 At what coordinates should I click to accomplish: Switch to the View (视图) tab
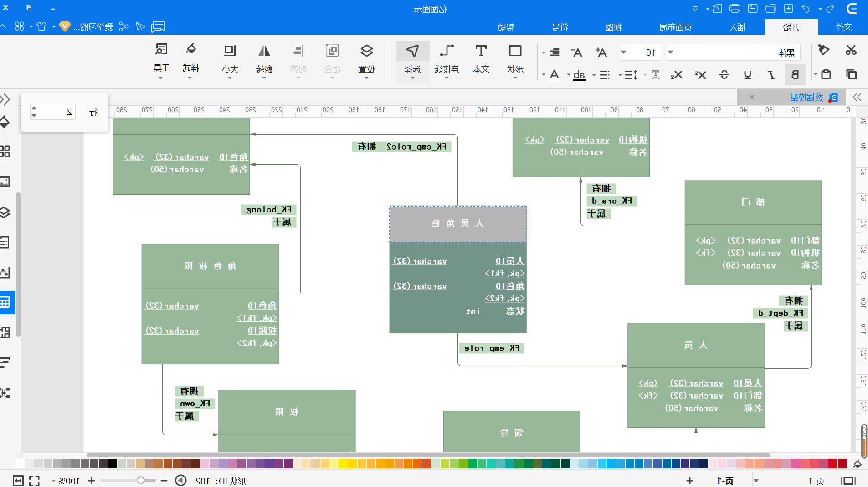614,27
